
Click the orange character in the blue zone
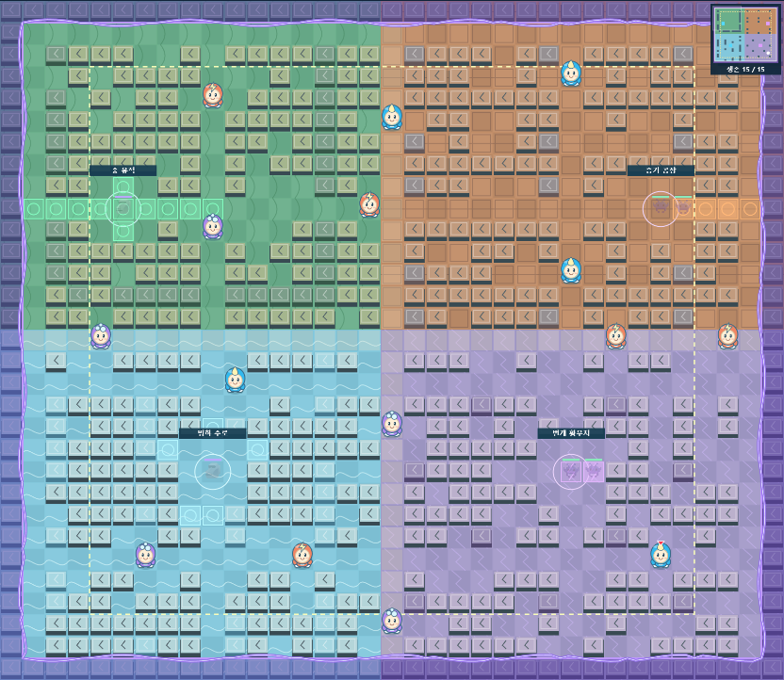click(302, 555)
